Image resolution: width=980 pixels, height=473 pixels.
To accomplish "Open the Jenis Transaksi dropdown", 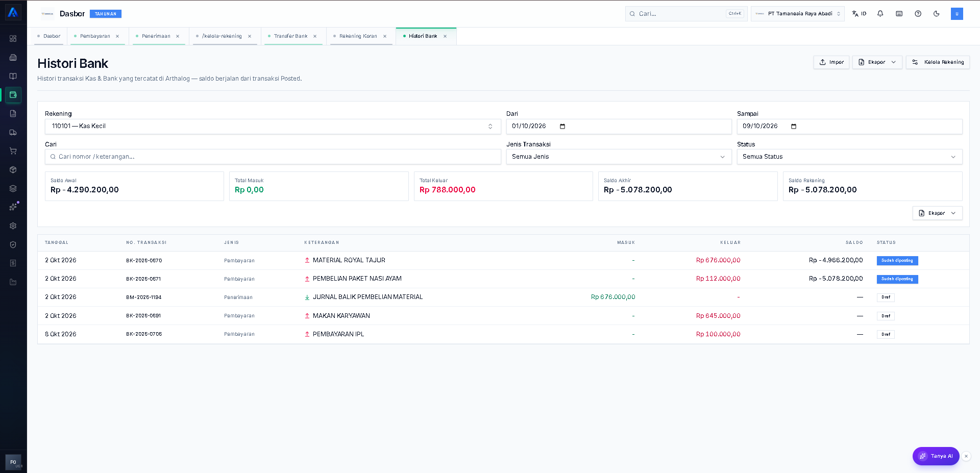I will coord(619,157).
